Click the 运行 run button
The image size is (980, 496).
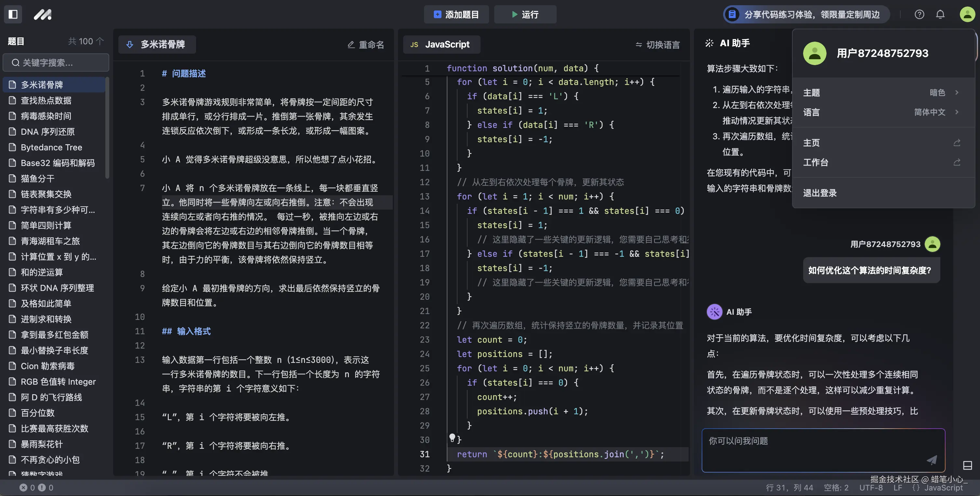[525, 14]
